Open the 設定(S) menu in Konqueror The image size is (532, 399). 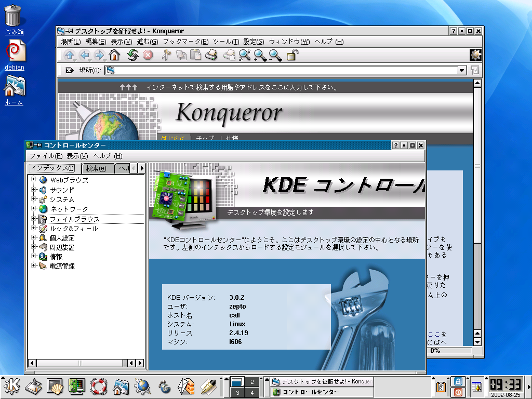tap(254, 42)
